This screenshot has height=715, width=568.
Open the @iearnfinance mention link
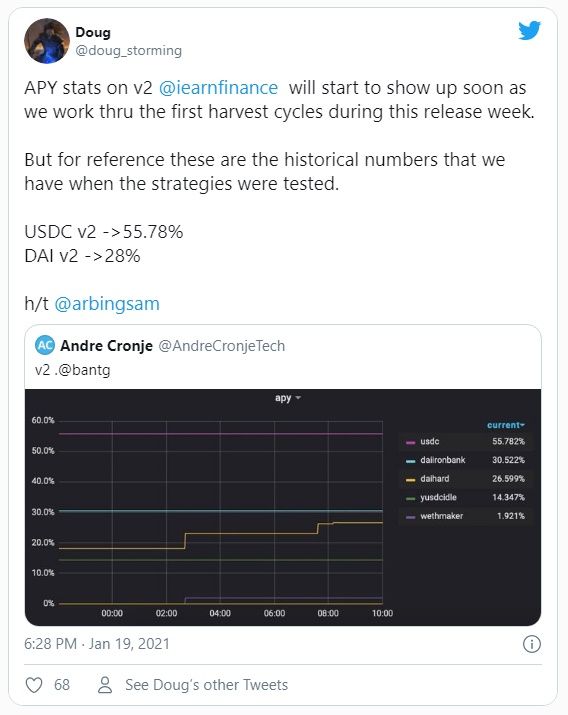pyautogui.click(x=218, y=88)
